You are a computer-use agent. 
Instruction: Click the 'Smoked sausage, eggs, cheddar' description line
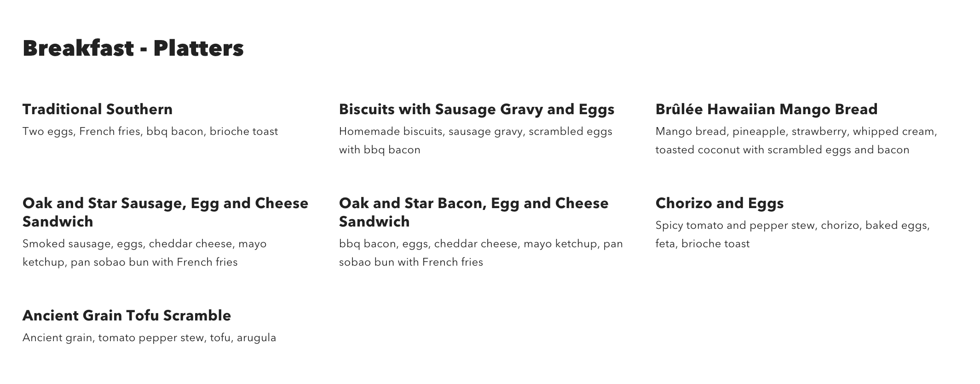coord(144,244)
